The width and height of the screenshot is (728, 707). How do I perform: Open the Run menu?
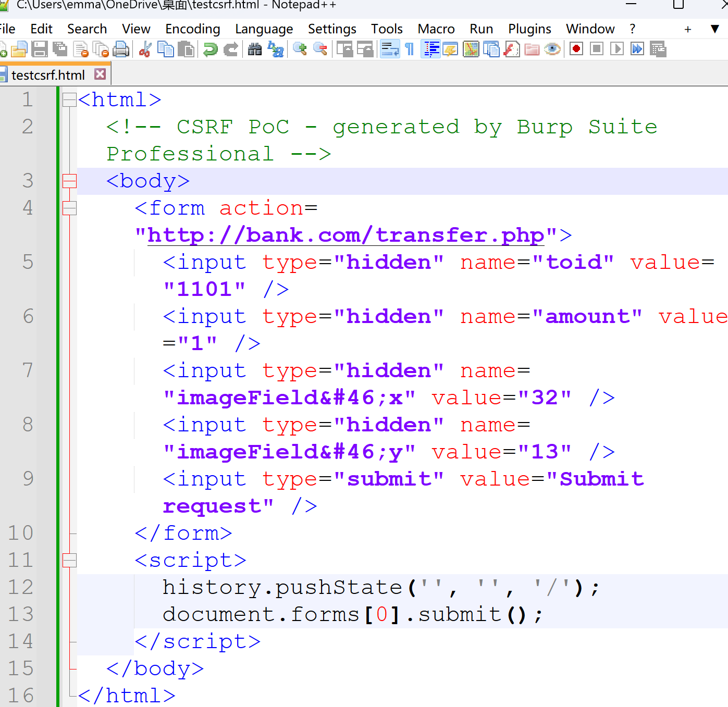(482, 29)
